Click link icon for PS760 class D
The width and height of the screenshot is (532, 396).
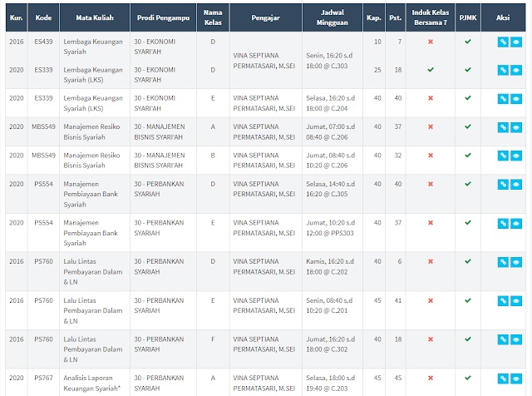pos(503,262)
